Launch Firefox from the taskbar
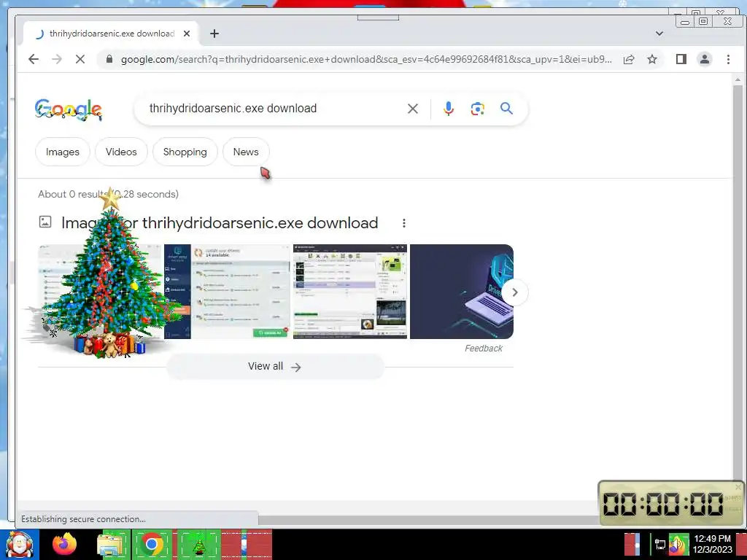This screenshot has height=560, width=747. pos(64,544)
